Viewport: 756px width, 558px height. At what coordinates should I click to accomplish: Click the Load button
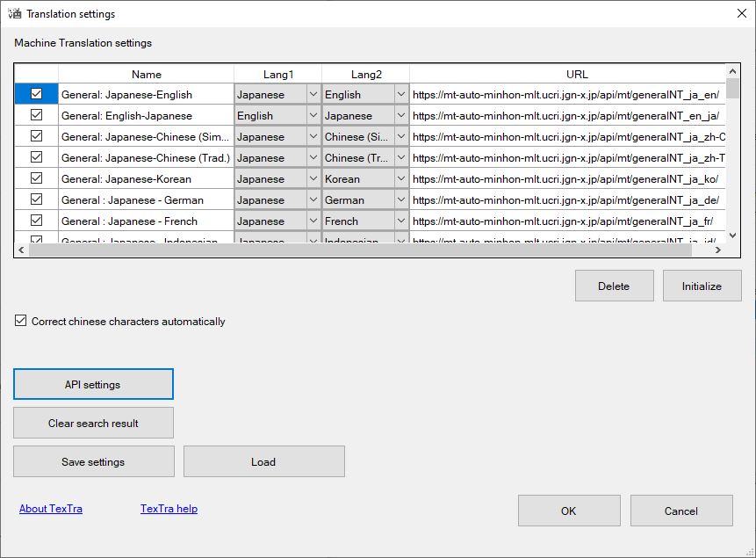point(263,461)
